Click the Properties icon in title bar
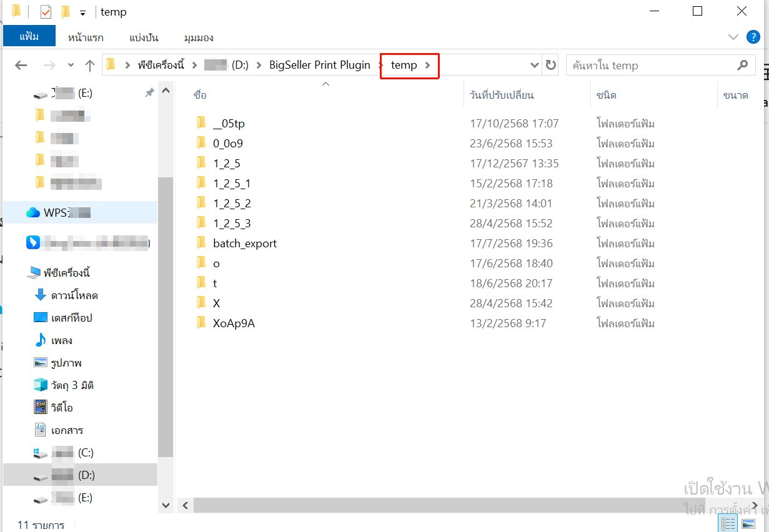The height and width of the screenshot is (532, 769). [46, 12]
